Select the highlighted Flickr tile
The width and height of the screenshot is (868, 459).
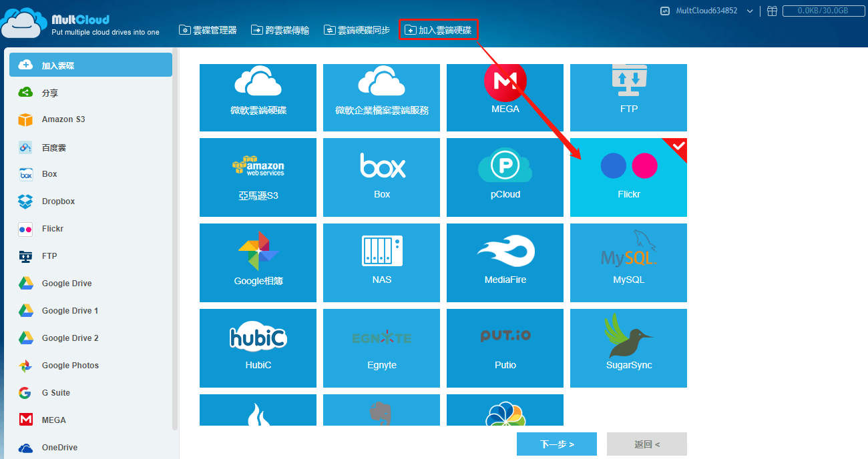pos(628,177)
